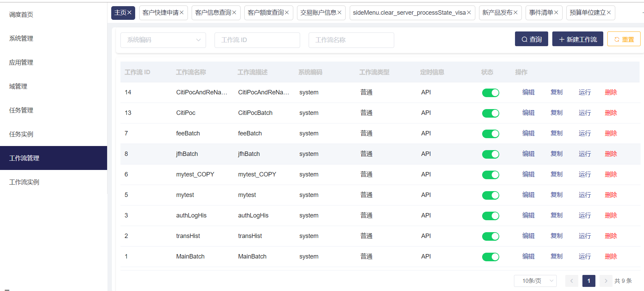Open 任务实例 in the sidebar
Viewport: 644px width, 291px height.
click(53, 134)
